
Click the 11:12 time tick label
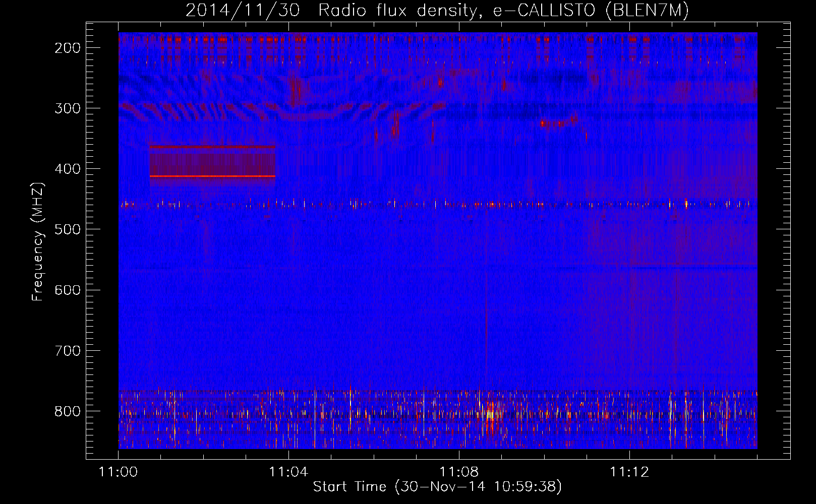(x=629, y=472)
